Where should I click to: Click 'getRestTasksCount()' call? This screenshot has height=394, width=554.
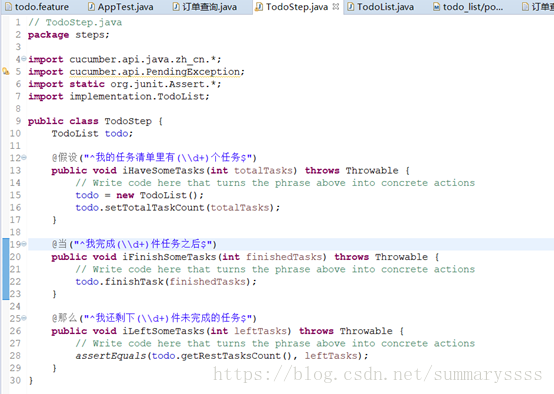[x=237, y=356]
